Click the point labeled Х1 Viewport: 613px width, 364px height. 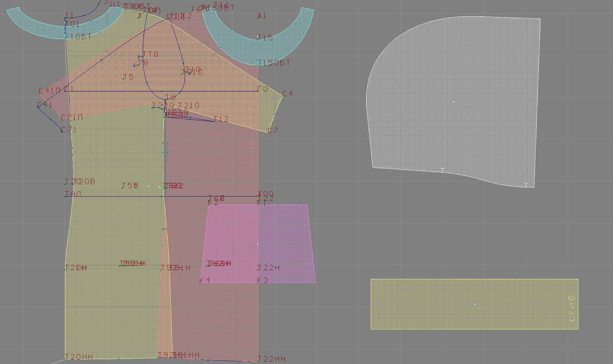(x=258, y=18)
